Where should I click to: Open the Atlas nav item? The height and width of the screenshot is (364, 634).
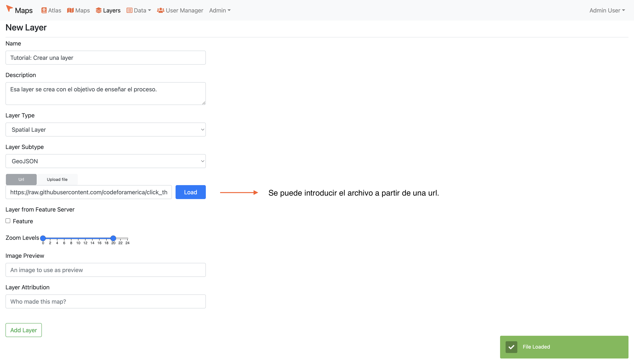(51, 10)
